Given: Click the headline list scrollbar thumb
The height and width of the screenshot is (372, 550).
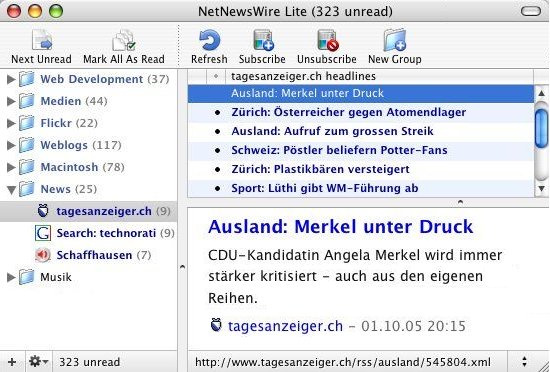Looking at the screenshot, I should click(x=542, y=128).
